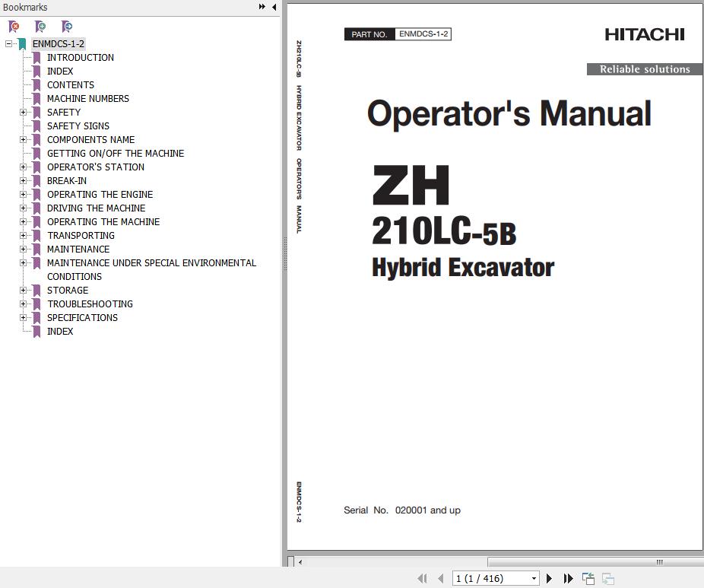This screenshot has height=588, width=704.
Task: Select the SPECIFICATIONS bookmark label
Action: [82, 318]
